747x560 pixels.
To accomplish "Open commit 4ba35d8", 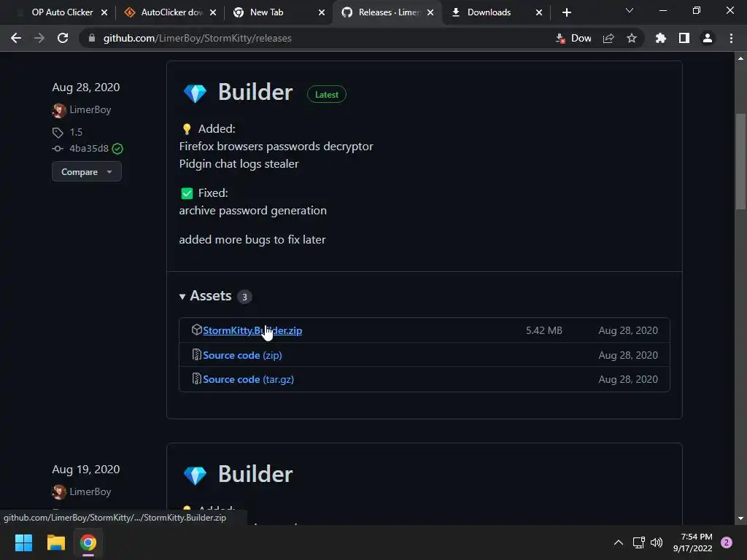I will (x=88, y=149).
